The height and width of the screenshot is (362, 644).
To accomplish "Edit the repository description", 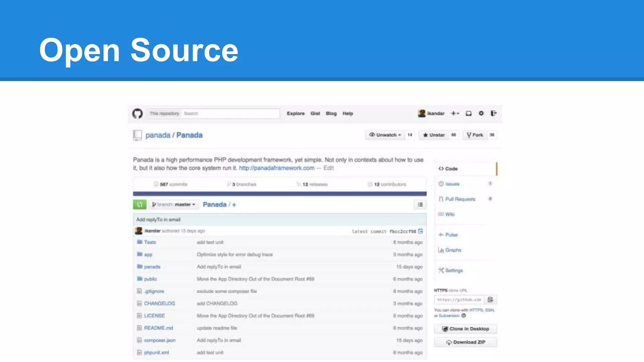I will point(329,168).
